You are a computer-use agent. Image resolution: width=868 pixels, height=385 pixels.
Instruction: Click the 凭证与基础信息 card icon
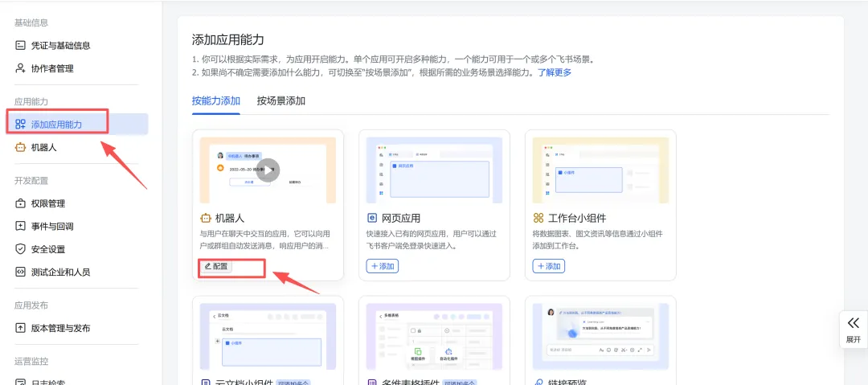coord(20,46)
